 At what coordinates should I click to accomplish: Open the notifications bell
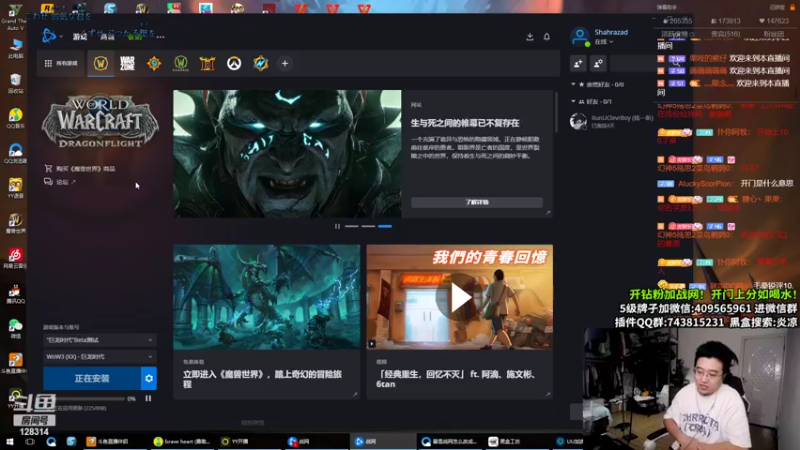click(546, 37)
